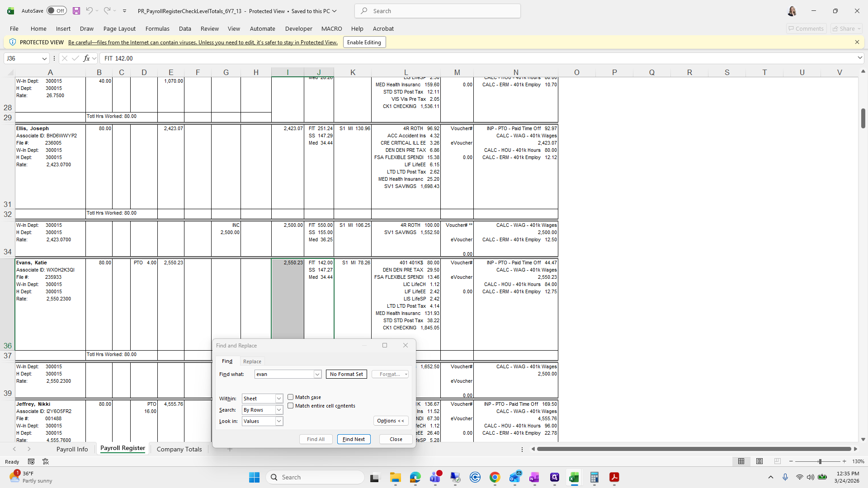
Task: Click Find Next in the dialog
Action: coord(354,439)
